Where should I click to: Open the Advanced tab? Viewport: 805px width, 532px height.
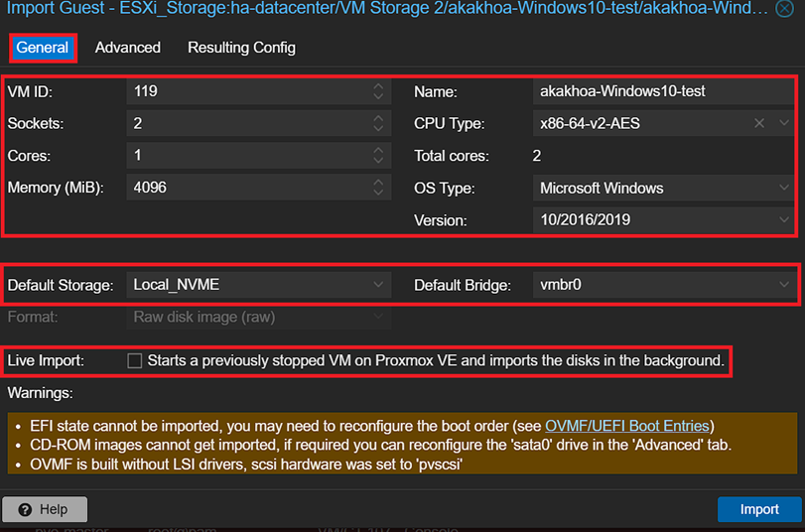(x=127, y=48)
